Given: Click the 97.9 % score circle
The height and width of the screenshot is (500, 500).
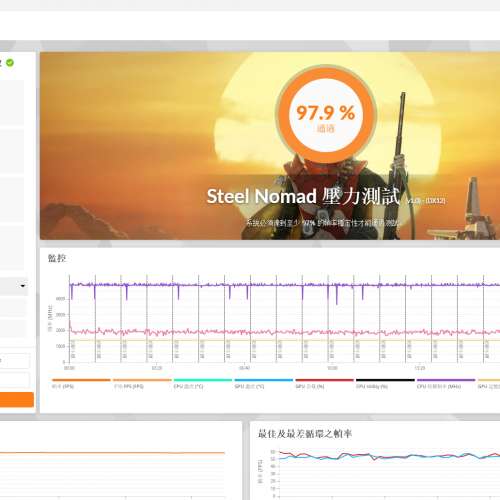Looking at the screenshot, I should point(326,115).
